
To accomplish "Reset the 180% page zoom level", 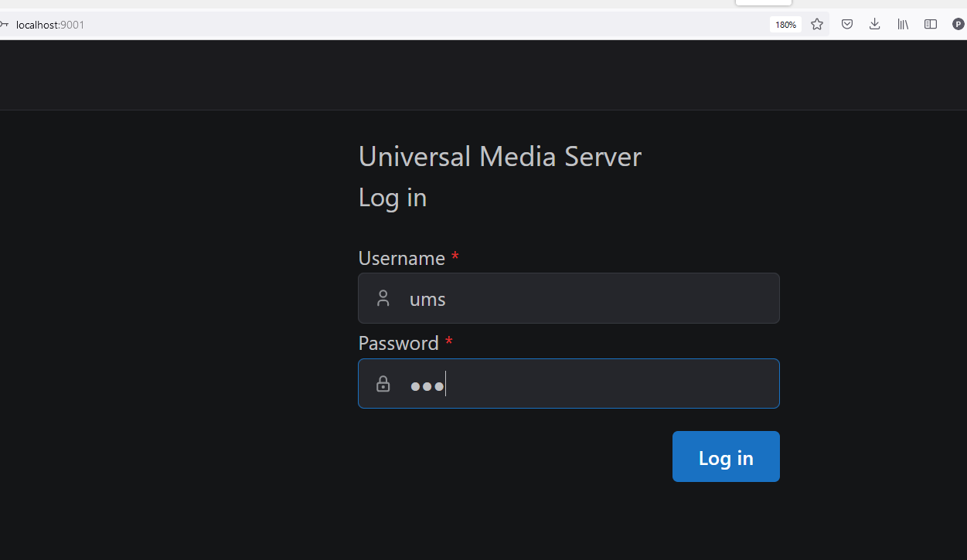I will [785, 24].
